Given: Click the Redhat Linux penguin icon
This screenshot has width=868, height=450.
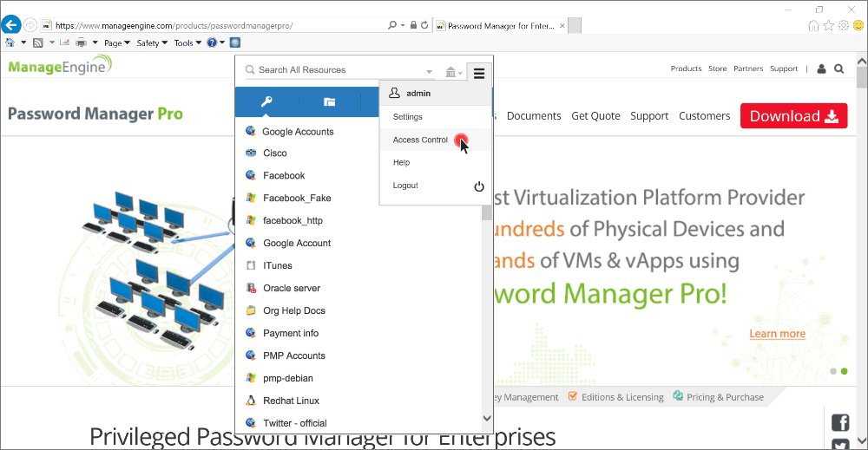Looking at the screenshot, I should (251, 401).
